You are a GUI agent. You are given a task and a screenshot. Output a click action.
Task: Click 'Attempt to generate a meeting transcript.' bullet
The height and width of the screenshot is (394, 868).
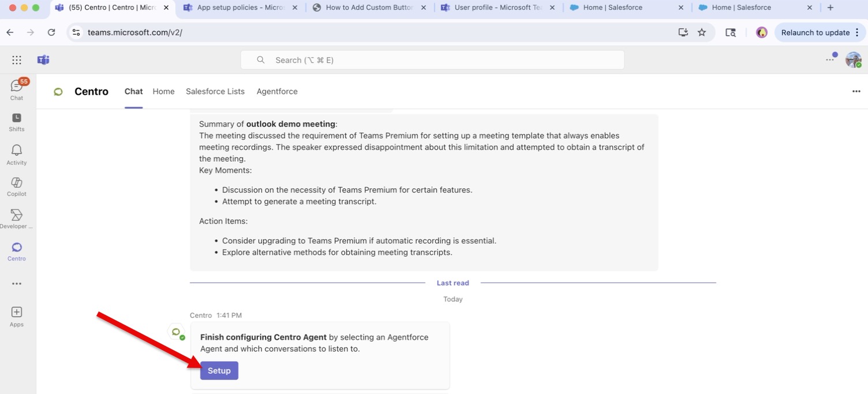299,202
